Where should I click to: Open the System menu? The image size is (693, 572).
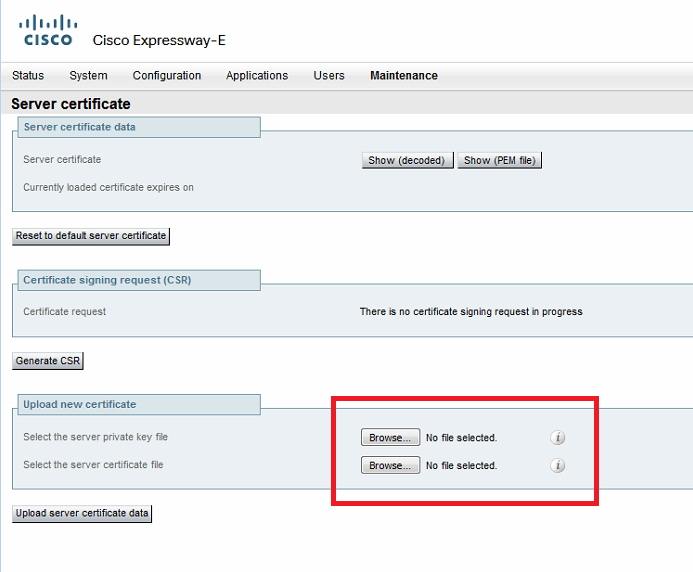click(x=88, y=76)
